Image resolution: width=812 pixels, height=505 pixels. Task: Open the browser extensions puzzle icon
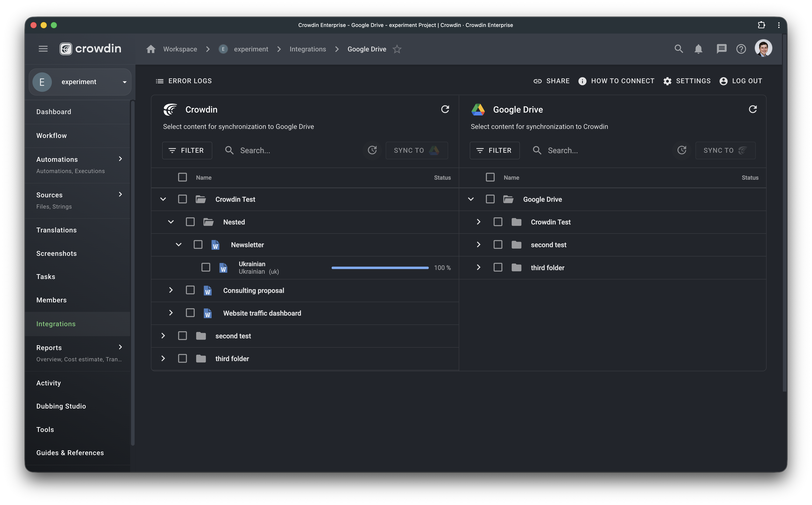(761, 25)
